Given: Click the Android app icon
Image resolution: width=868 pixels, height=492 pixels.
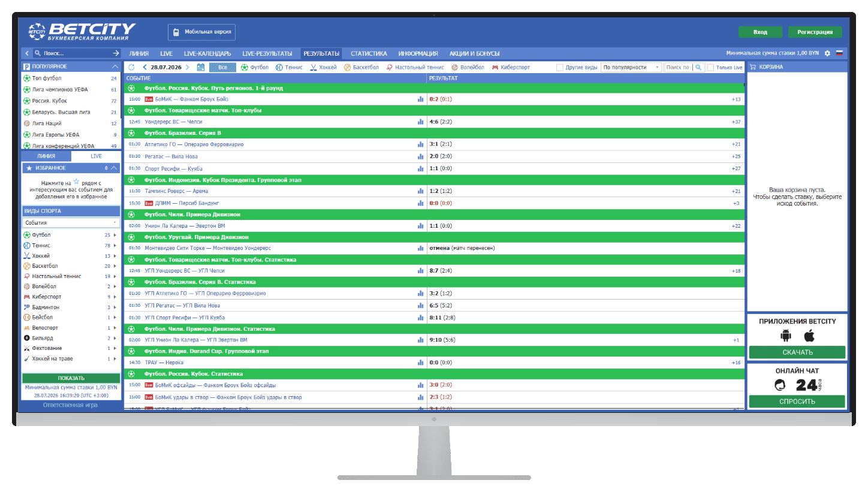Looking at the screenshot, I should click(x=785, y=336).
